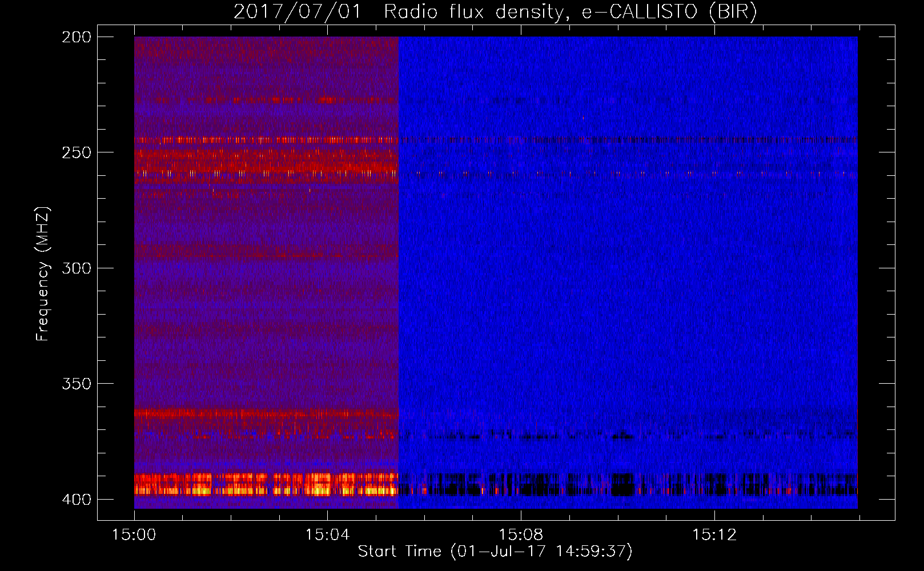Click the "350" frequency tick label
The height and width of the screenshot is (571, 924).
[x=77, y=384]
